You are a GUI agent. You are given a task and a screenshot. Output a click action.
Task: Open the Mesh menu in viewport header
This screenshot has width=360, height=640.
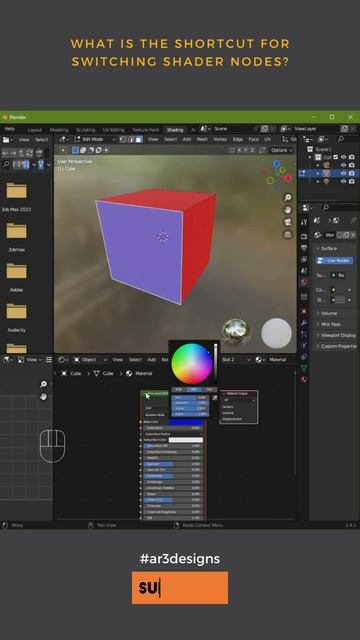click(202, 140)
